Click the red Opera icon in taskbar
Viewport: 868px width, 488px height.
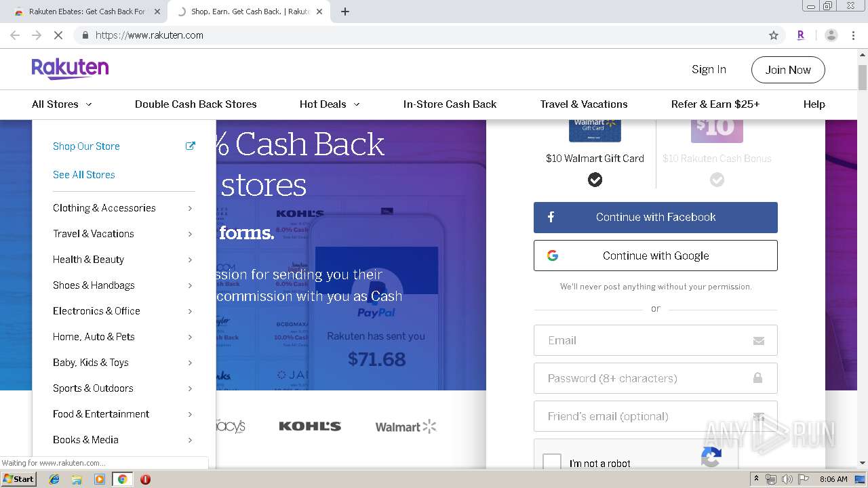(145, 479)
